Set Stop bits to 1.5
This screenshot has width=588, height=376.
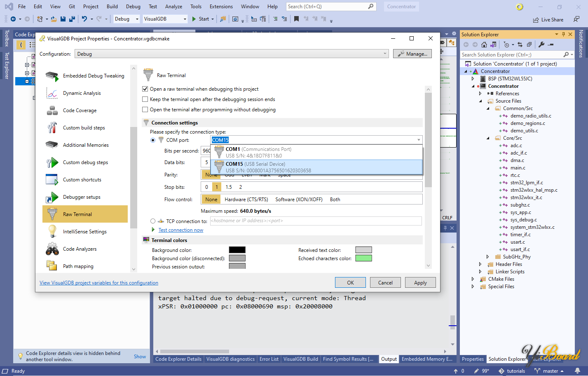tap(229, 187)
